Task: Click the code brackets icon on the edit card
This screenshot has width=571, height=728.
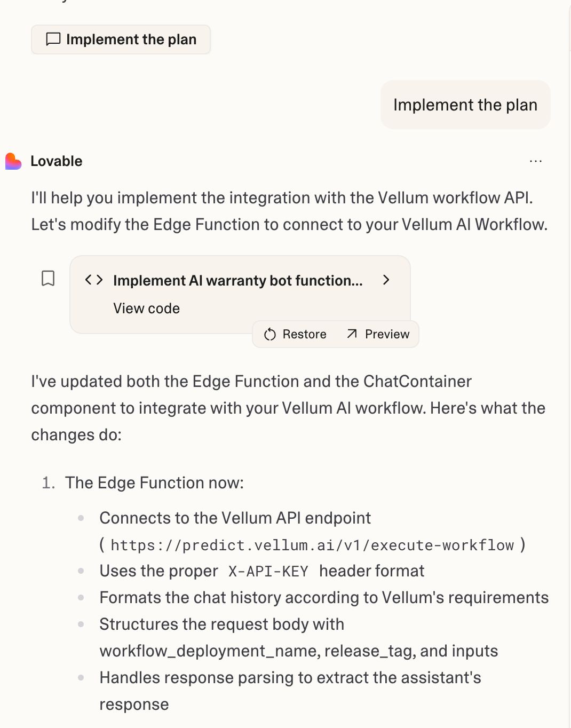Action: 94,280
